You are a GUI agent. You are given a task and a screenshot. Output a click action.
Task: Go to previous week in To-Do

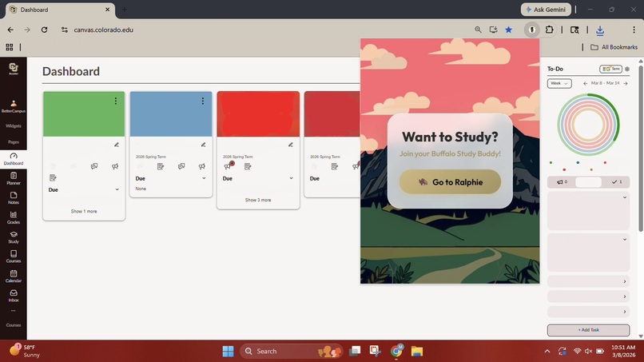[585, 83]
